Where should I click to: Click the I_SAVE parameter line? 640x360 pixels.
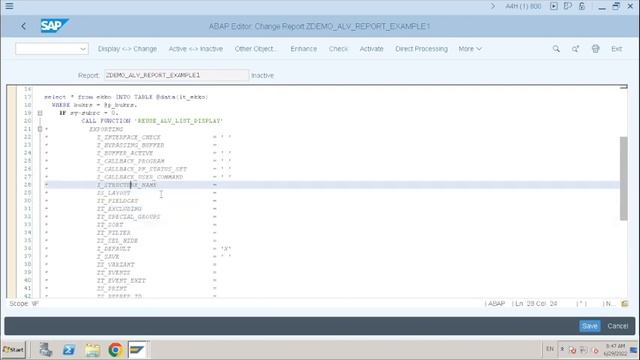pos(108,256)
